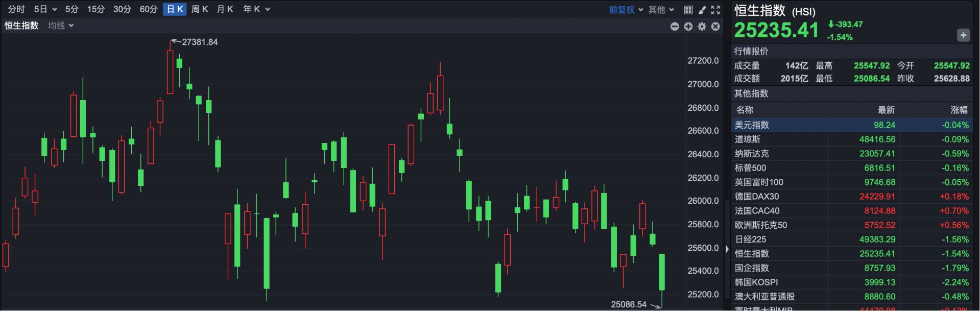Screen dimensions: 980x311
Task: Expand the 前复权 adjustment dropdown
Action: pos(626,10)
